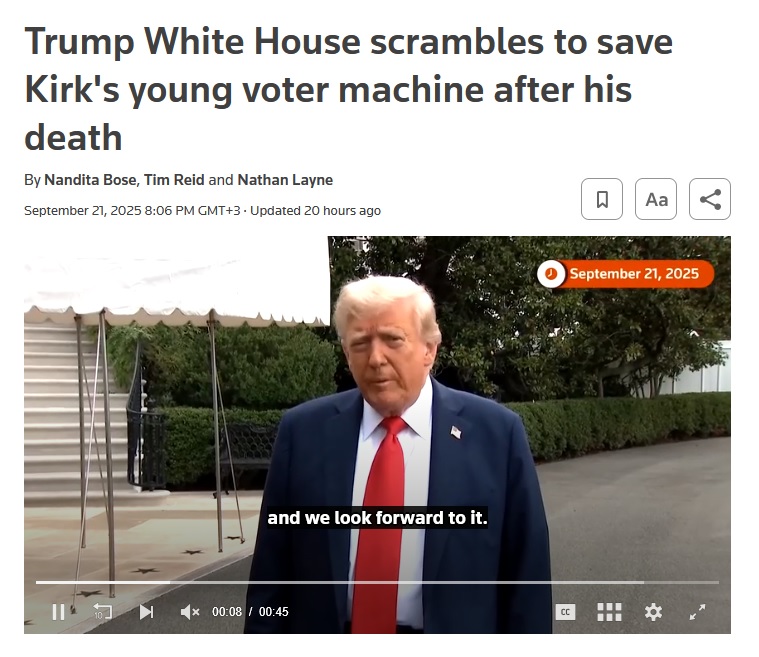Bookmark this article with the save icon
This screenshot has width=759, height=657.
point(602,199)
